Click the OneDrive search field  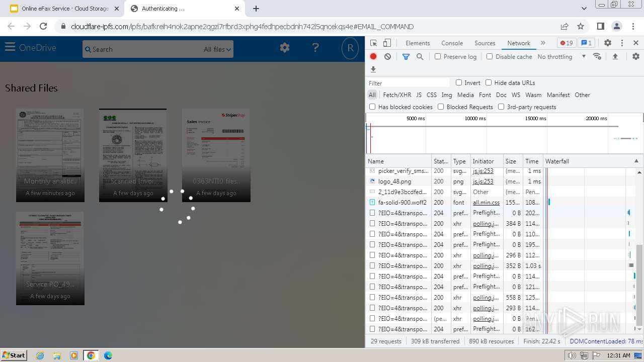143,49
